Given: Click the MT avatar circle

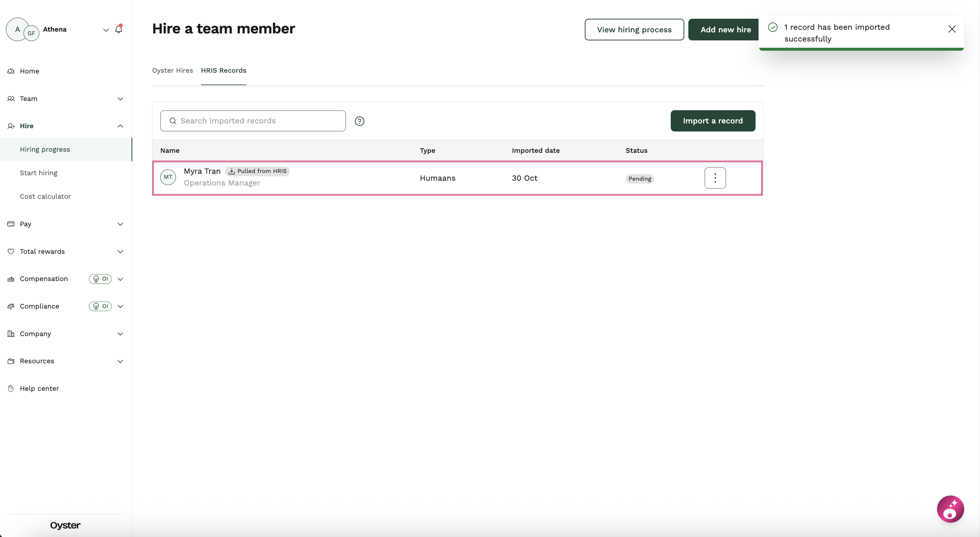Looking at the screenshot, I should click(168, 177).
